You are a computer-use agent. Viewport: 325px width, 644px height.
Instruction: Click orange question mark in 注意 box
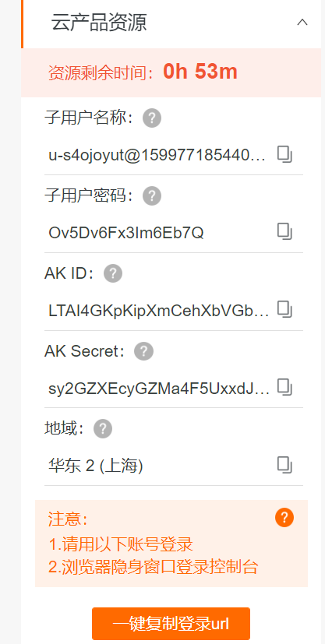[284, 518]
